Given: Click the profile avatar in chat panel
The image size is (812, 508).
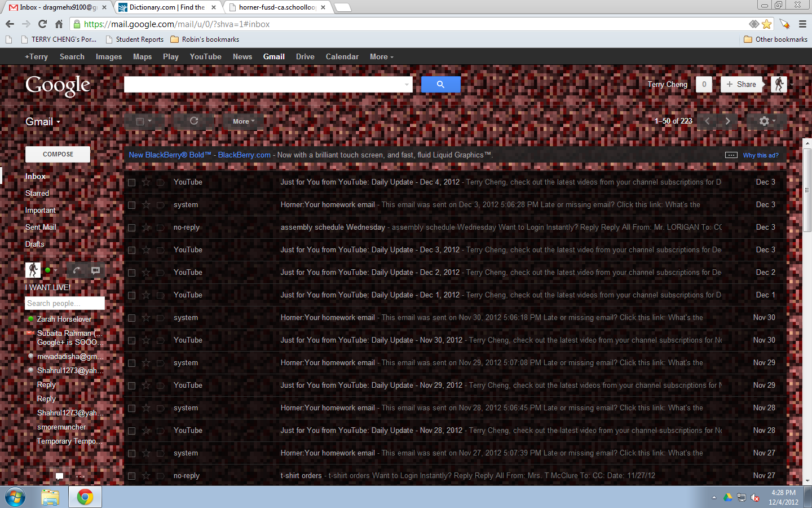Looking at the screenshot, I should click(x=33, y=270).
